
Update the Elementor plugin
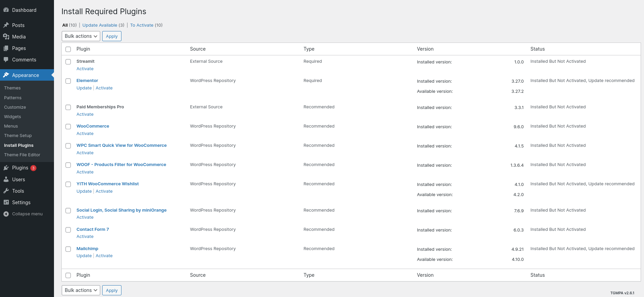click(84, 88)
